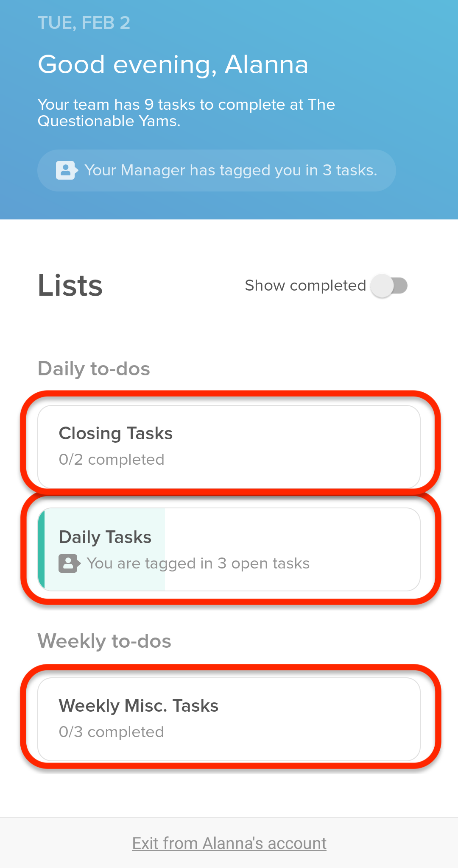Click the tagged-person icon in manager banner
Screen dimensions: 458x868
tap(67, 170)
